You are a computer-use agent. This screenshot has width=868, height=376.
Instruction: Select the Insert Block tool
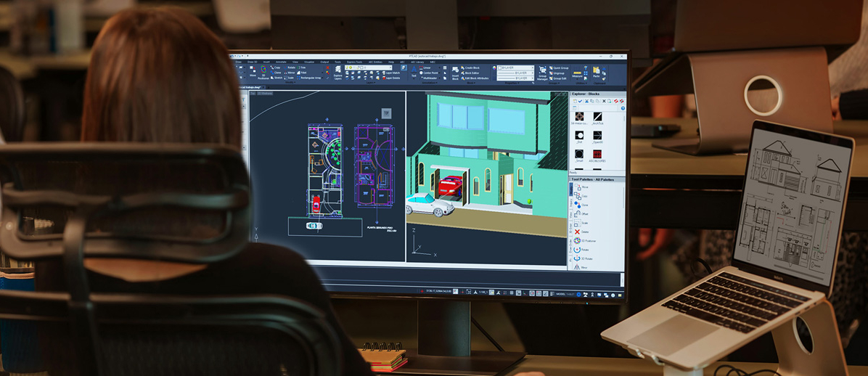point(455,73)
